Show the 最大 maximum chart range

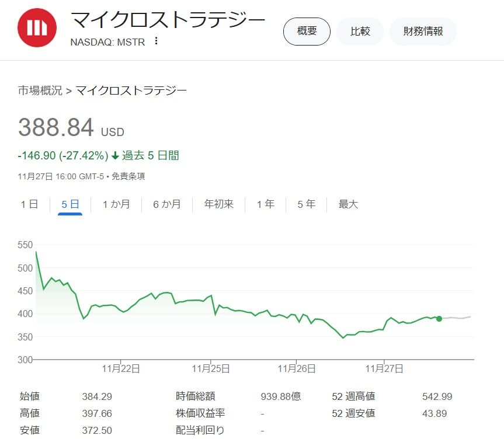pos(348,204)
